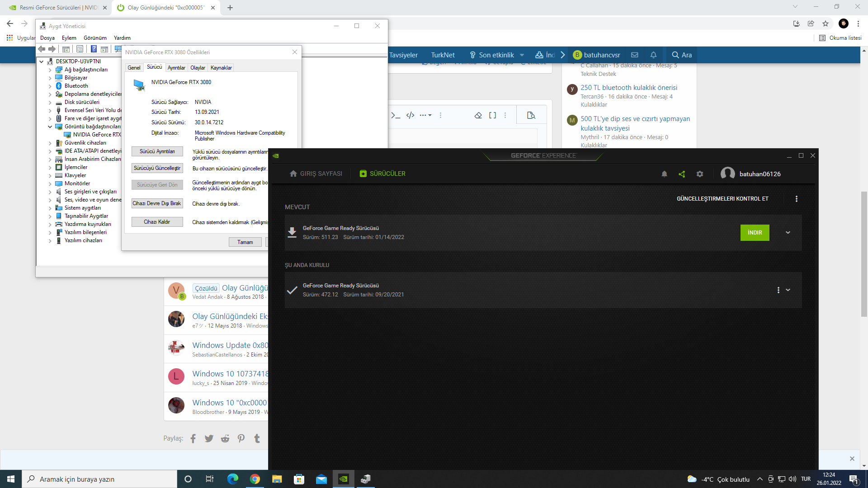
Task: Open the three-dot menu beside update check
Action: tap(796, 199)
